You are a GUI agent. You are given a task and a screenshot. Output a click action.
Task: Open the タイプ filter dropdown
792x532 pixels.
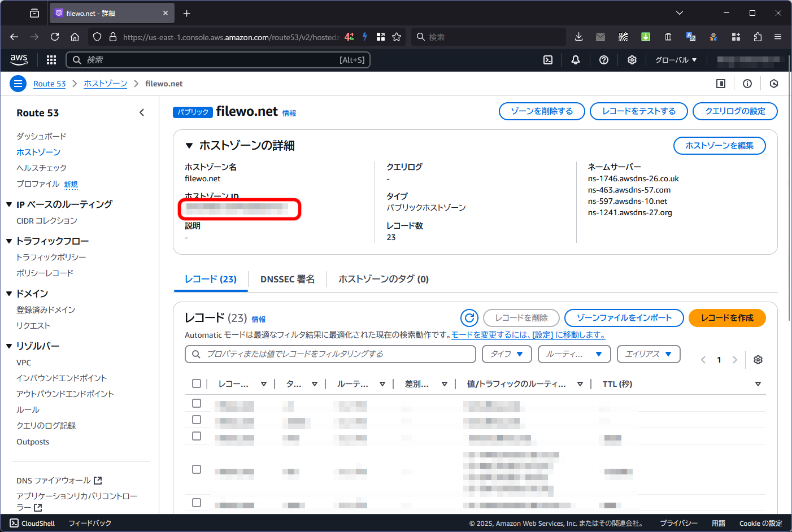(x=507, y=354)
